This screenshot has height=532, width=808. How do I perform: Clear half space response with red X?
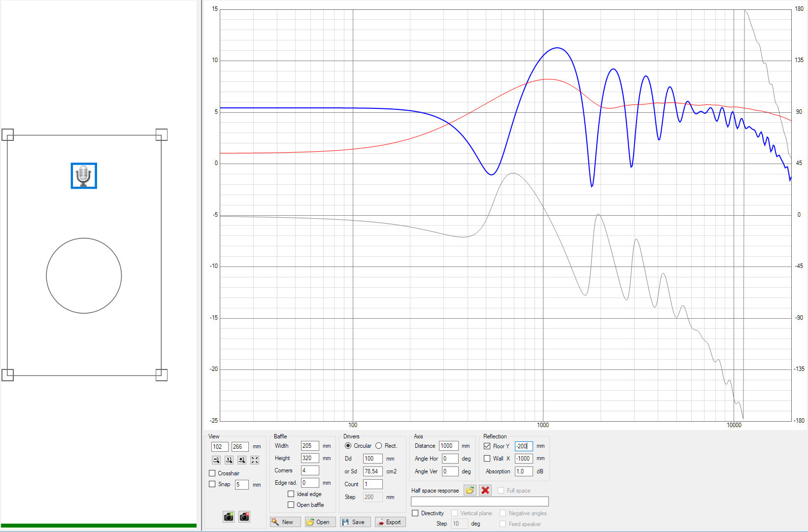point(485,490)
